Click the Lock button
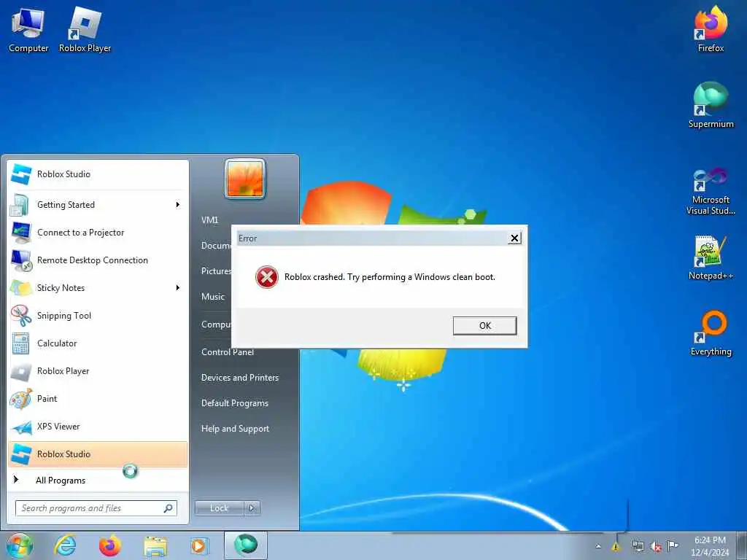 pos(219,508)
